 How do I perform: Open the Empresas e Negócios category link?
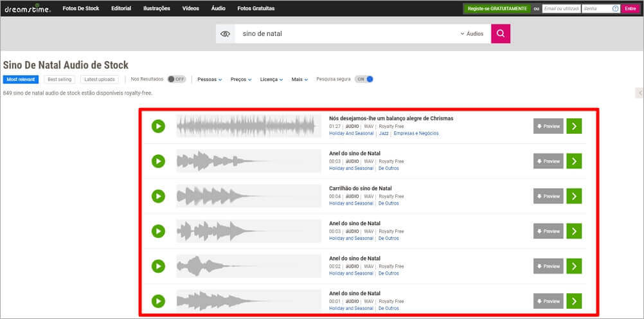[x=416, y=133]
